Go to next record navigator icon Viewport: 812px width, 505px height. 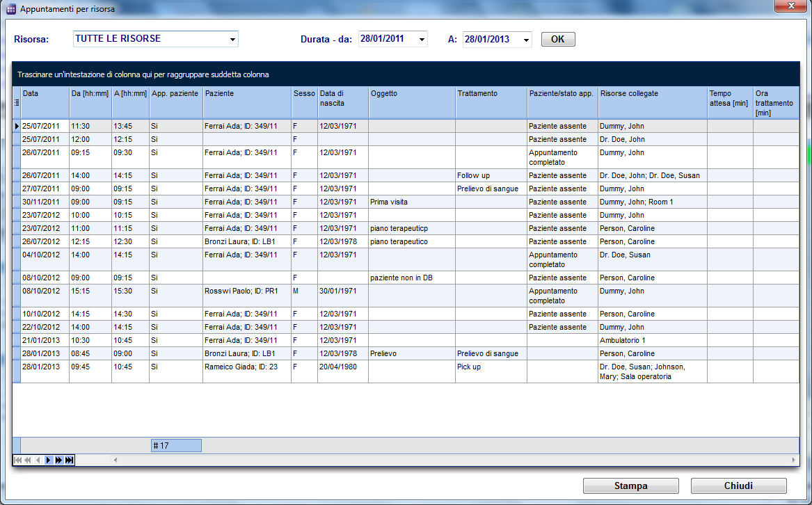click(49, 460)
